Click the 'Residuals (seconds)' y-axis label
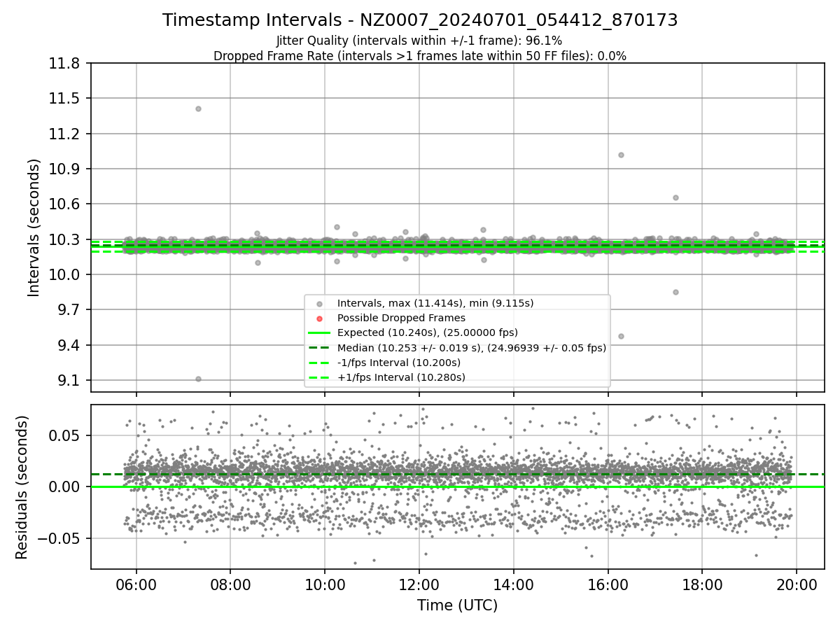The height and width of the screenshot is (630, 840). (22, 487)
